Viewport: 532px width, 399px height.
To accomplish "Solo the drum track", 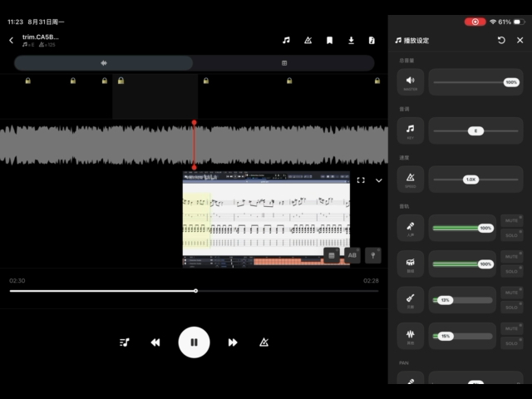I will (x=512, y=272).
